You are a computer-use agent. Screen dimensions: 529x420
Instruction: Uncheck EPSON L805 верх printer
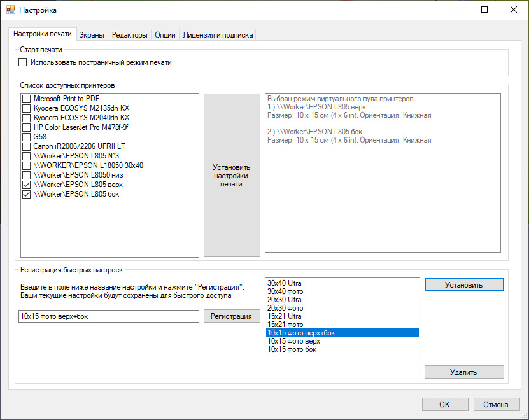[x=26, y=185]
